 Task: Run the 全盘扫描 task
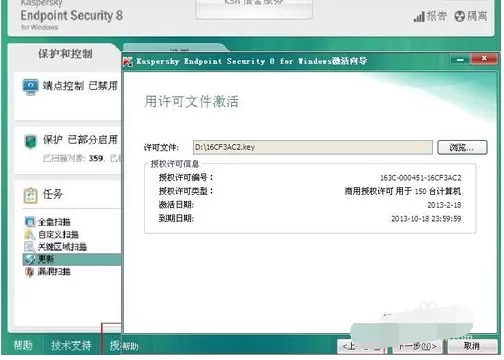point(54,222)
